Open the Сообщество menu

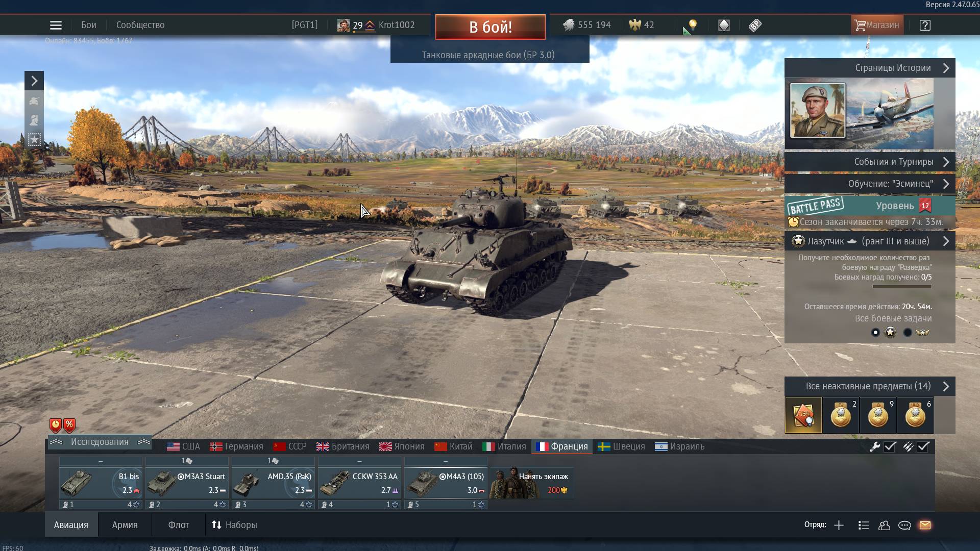tap(140, 25)
